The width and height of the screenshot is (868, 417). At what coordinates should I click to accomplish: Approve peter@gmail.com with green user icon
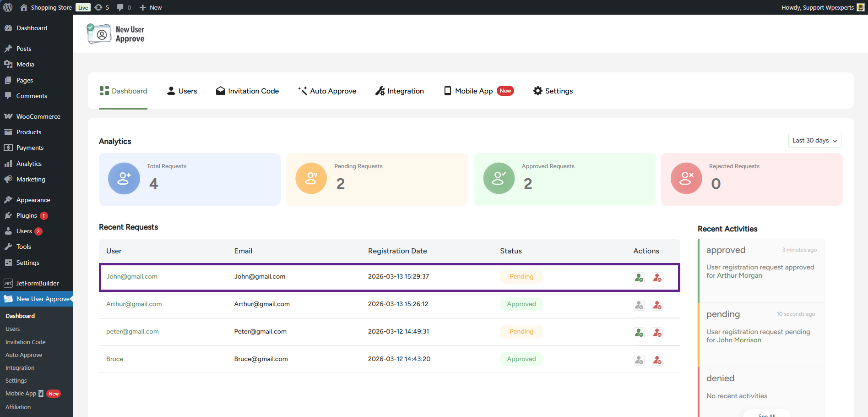point(639,332)
